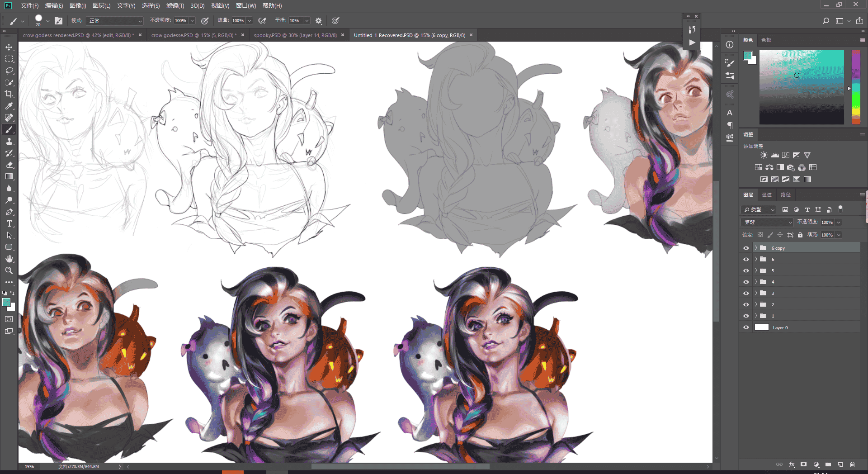Click the search magnifier icon

click(826, 21)
